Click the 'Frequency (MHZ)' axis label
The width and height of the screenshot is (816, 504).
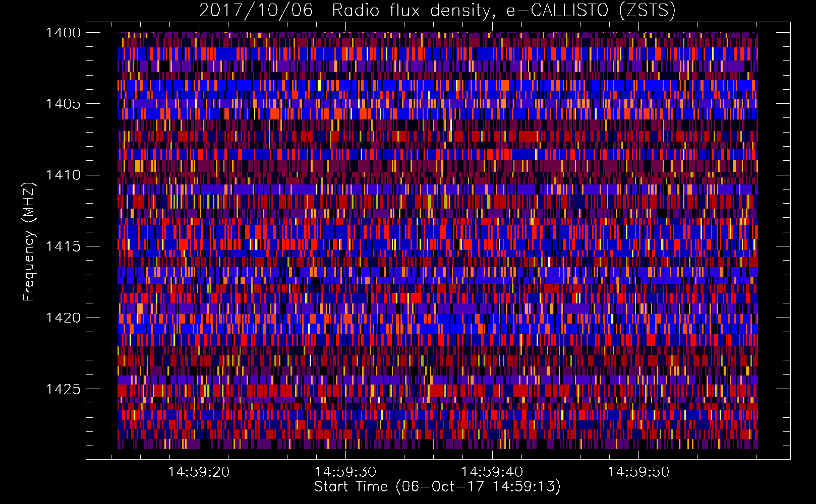29,242
